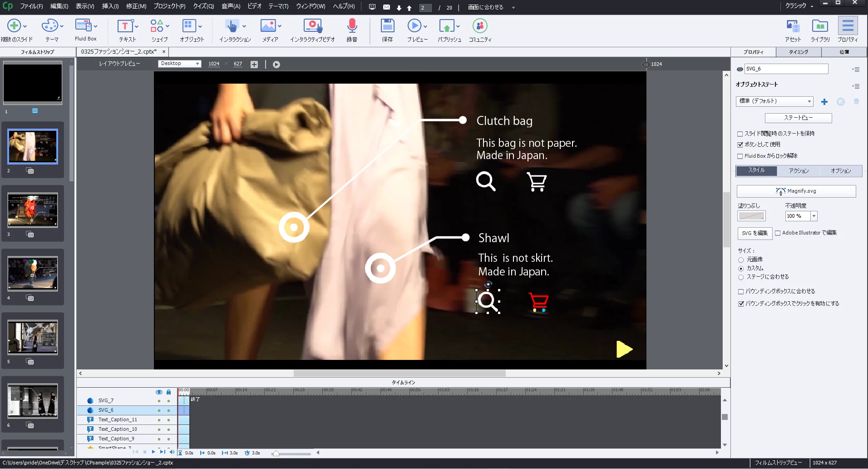868x469 pixels.
Task: Click the timeline audio speaker icon
Action: [x=172, y=452]
